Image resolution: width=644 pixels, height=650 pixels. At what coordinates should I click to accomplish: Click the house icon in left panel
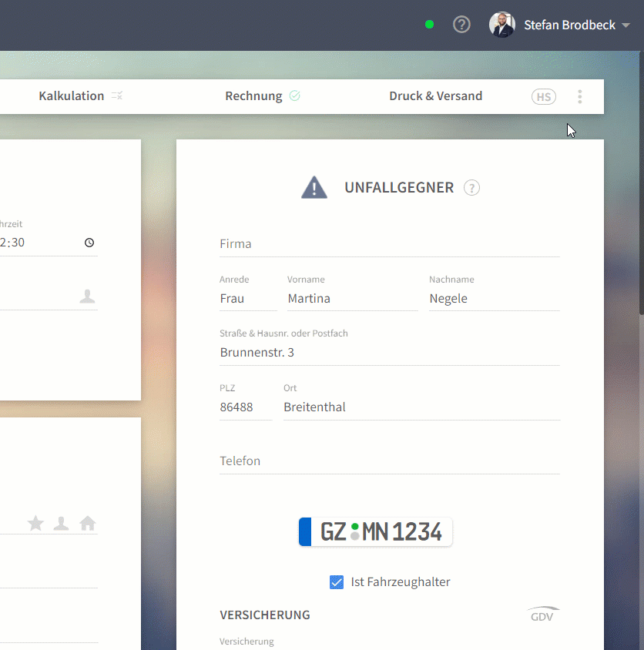click(x=88, y=523)
